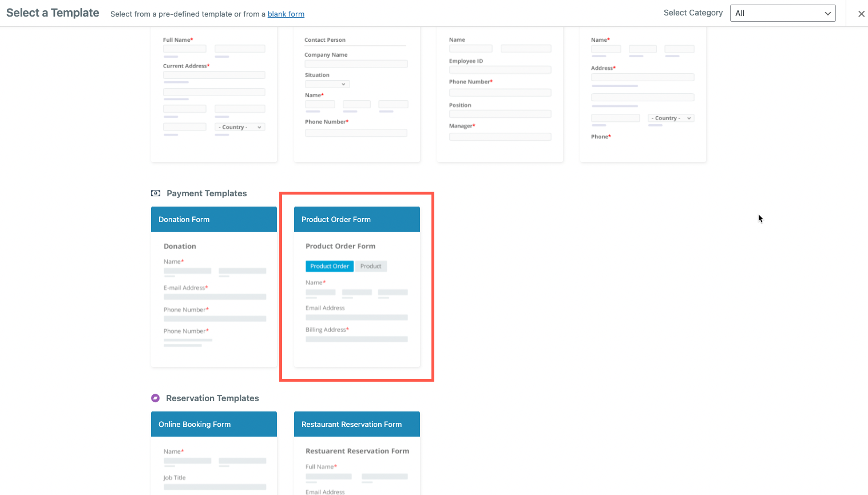Click the Product tab in preview
The width and height of the screenshot is (868, 495).
click(371, 266)
